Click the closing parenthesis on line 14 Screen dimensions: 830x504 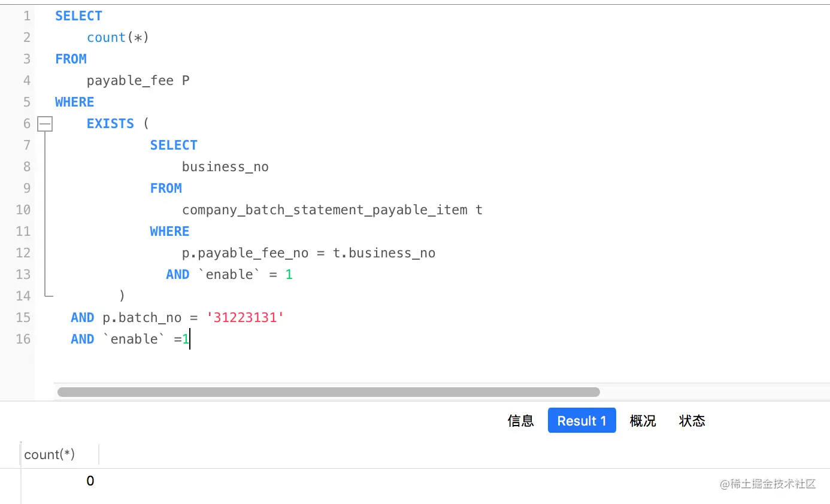click(x=122, y=296)
